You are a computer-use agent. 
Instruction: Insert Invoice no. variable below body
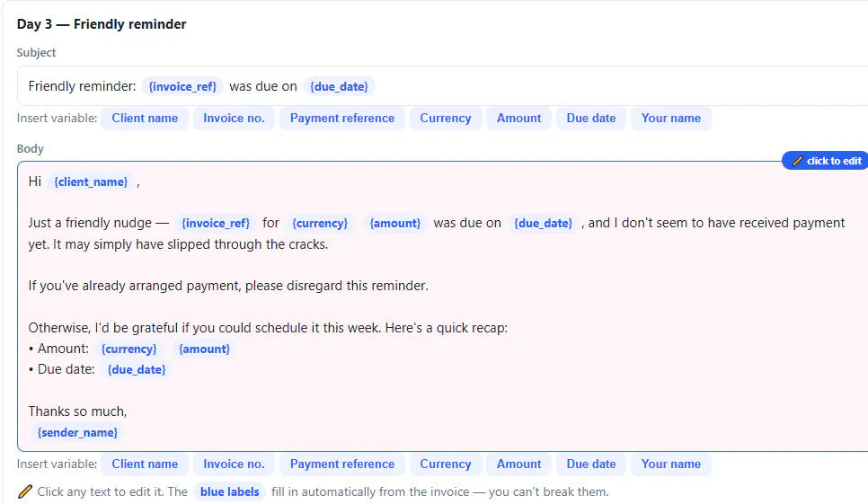coord(234,464)
